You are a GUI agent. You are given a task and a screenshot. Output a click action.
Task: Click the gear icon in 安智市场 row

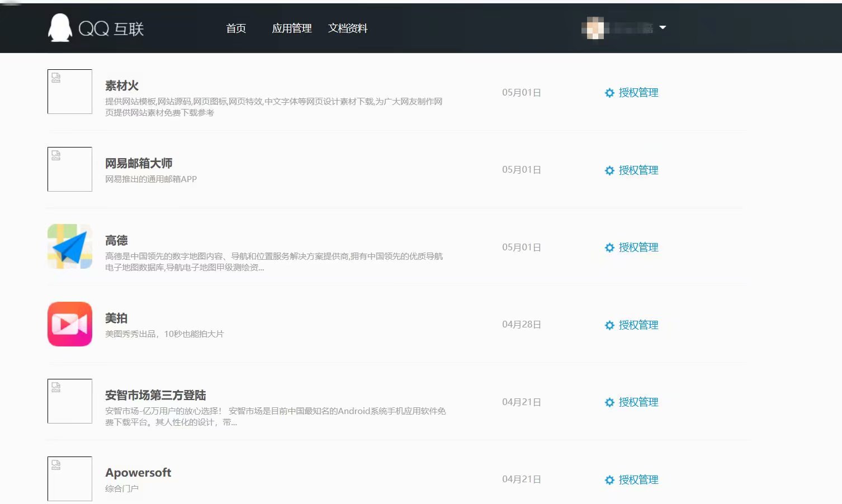[609, 402]
